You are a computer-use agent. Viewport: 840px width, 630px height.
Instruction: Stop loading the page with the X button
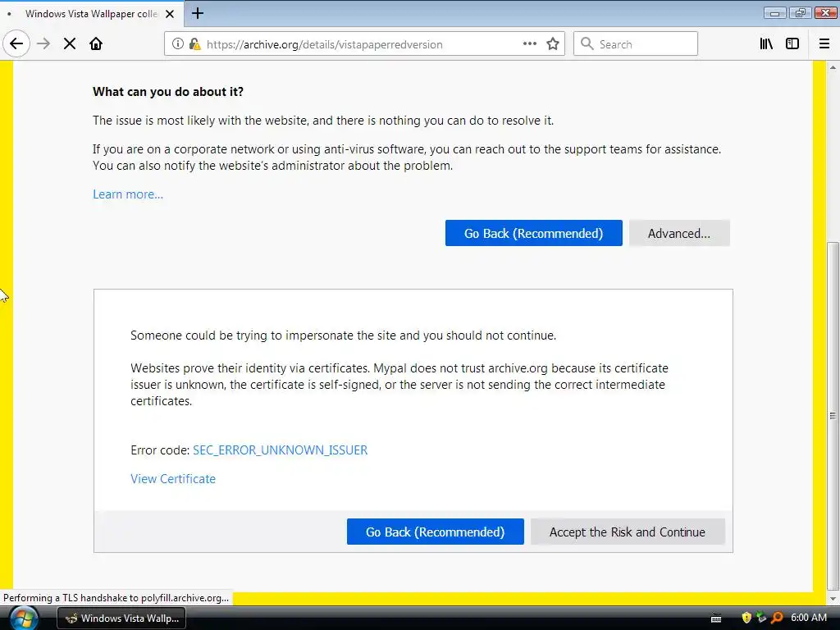coord(70,44)
